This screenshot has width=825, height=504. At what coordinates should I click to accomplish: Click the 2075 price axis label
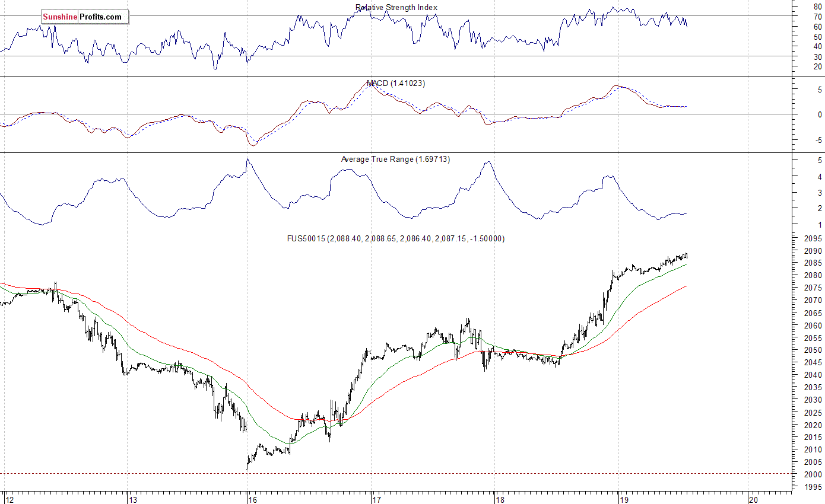813,288
